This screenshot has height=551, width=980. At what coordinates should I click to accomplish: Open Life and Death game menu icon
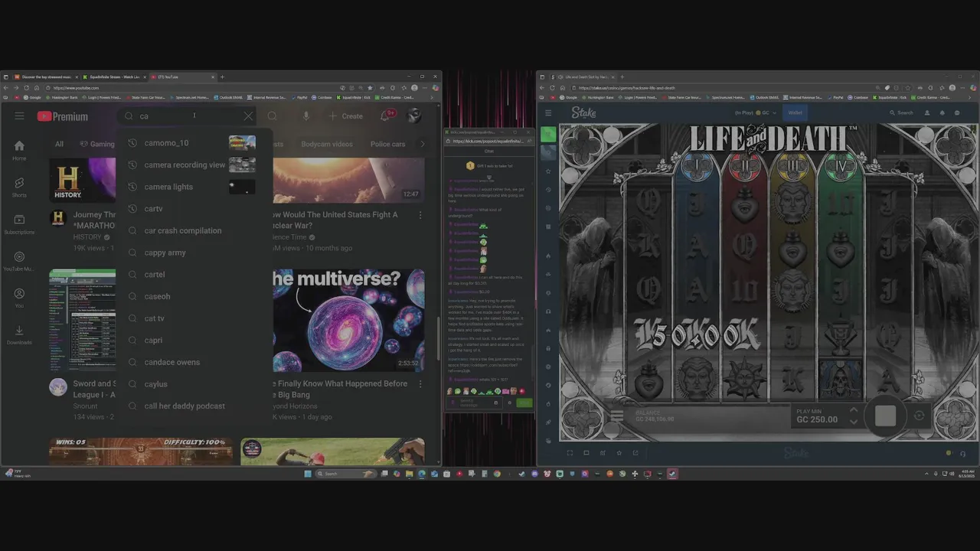pyautogui.click(x=616, y=416)
